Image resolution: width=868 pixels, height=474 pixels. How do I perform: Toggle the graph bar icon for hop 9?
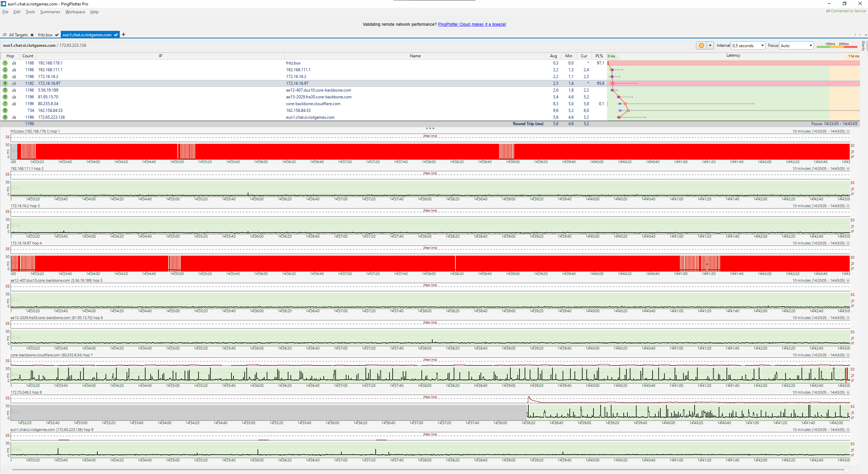pyautogui.click(x=14, y=117)
